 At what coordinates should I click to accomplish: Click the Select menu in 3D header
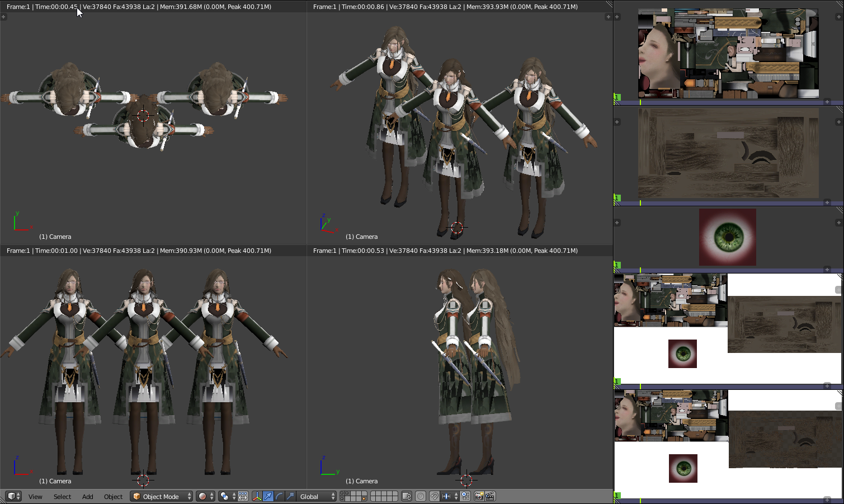pos(62,497)
